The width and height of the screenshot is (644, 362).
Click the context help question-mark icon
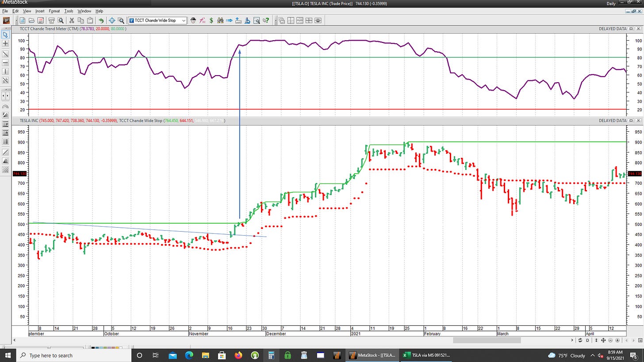point(266,20)
